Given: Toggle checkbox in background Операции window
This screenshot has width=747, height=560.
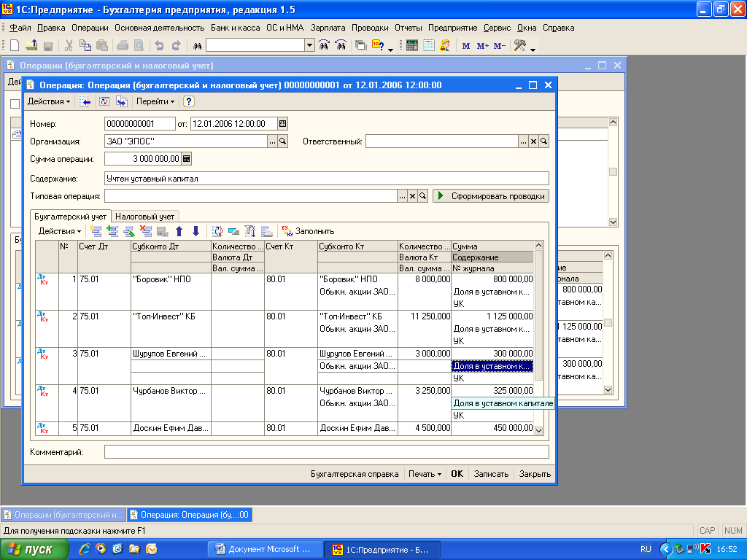Looking at the screenshot, I should point(15,104).
